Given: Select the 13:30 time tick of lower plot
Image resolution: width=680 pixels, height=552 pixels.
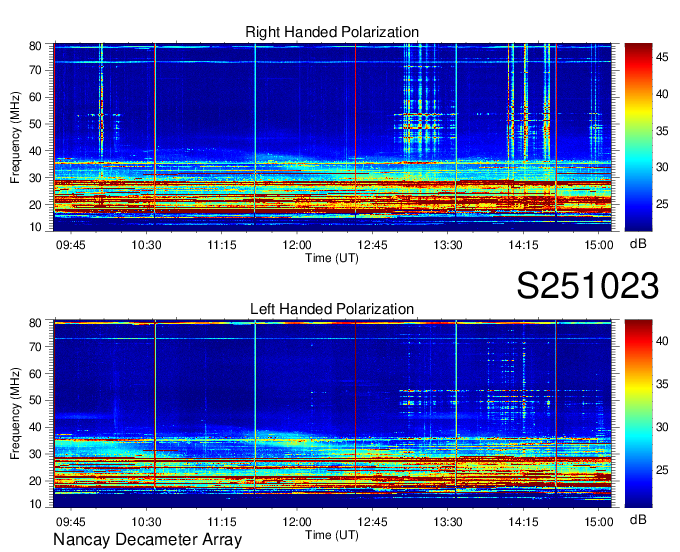Looking at the screenshot, I should 448,522.
